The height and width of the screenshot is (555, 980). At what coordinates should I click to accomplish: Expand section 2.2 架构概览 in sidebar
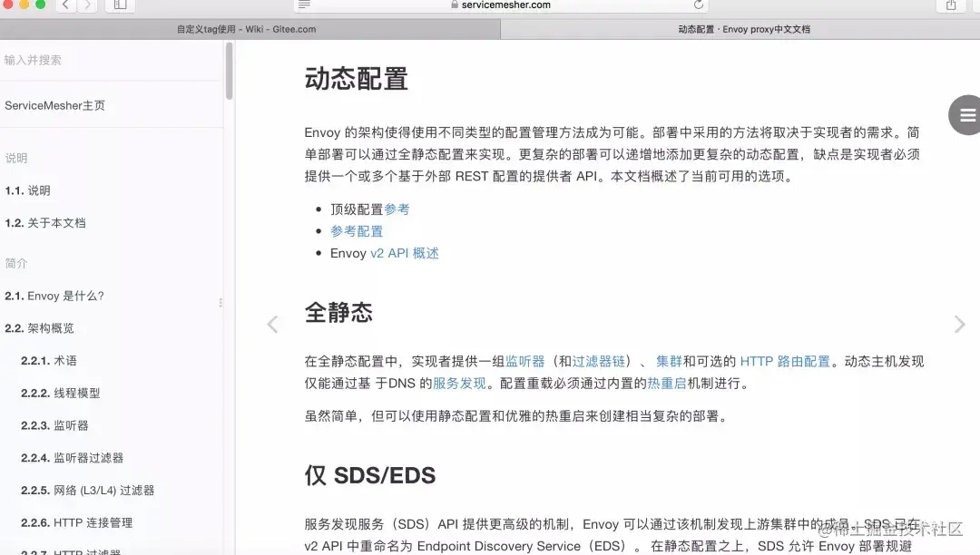pos(41,327)
